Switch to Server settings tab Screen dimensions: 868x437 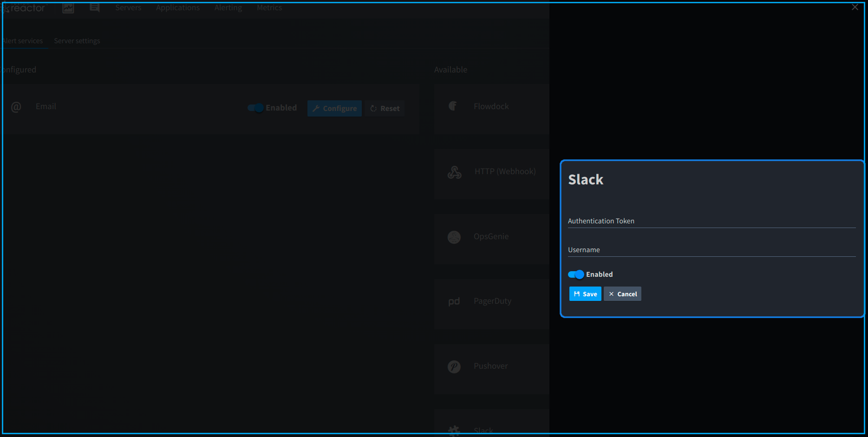click(x=77, y=41)
